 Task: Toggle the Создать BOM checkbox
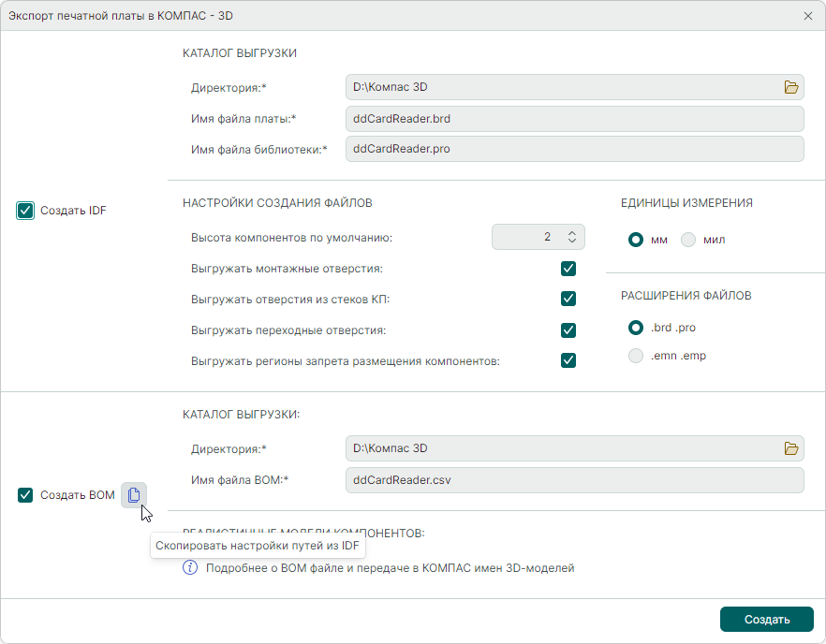click(25, 495)
